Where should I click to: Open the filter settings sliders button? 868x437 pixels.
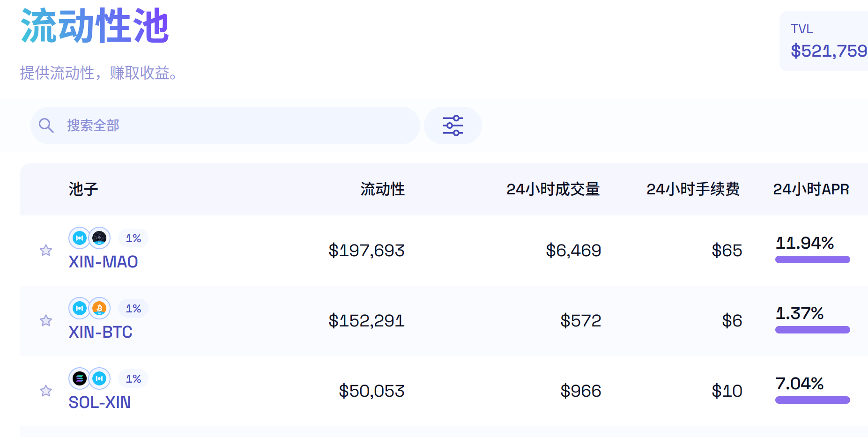pos(453,126)
